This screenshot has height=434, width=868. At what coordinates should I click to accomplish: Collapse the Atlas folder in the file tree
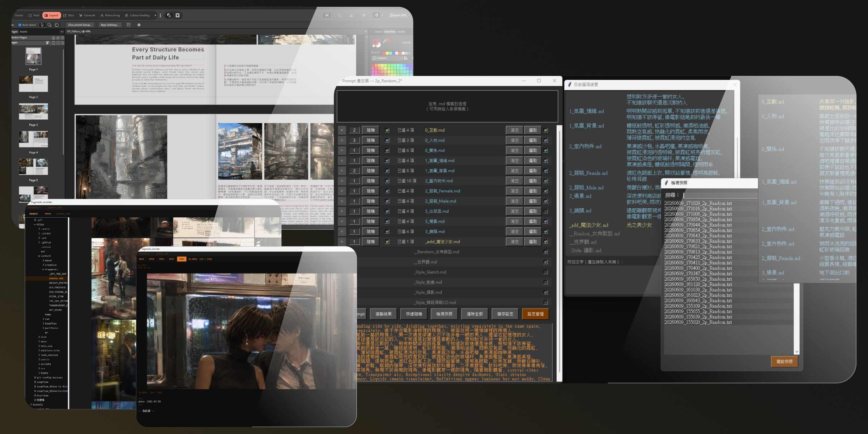point(35,224)
